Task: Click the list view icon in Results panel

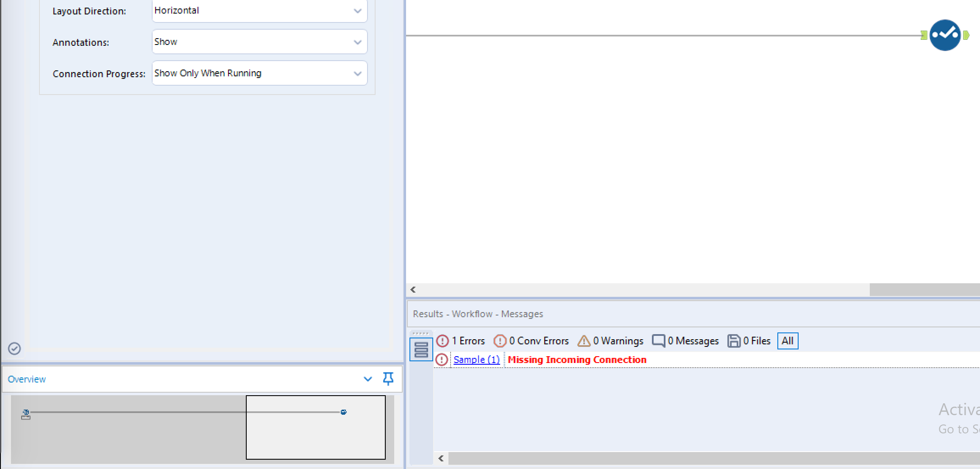Action: pos(420,350)
